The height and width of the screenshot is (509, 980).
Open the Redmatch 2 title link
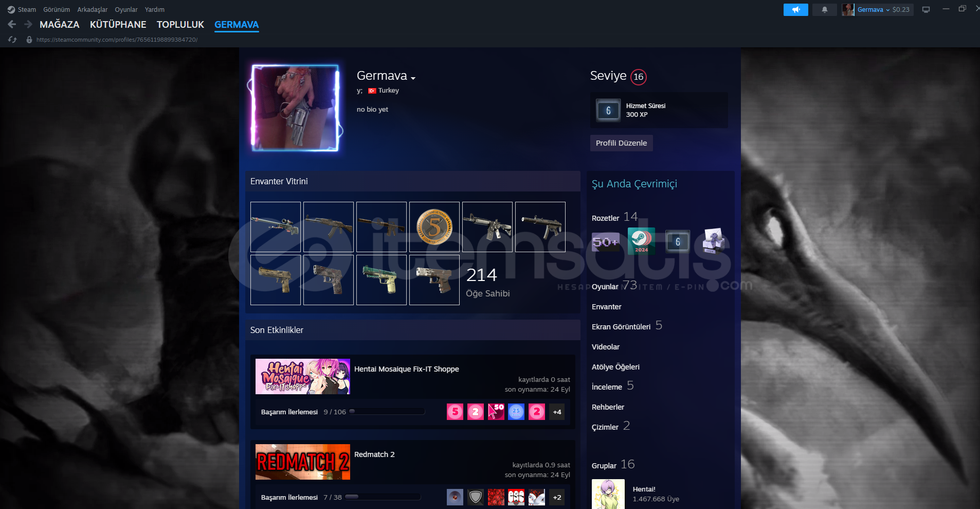coord(374,454)
